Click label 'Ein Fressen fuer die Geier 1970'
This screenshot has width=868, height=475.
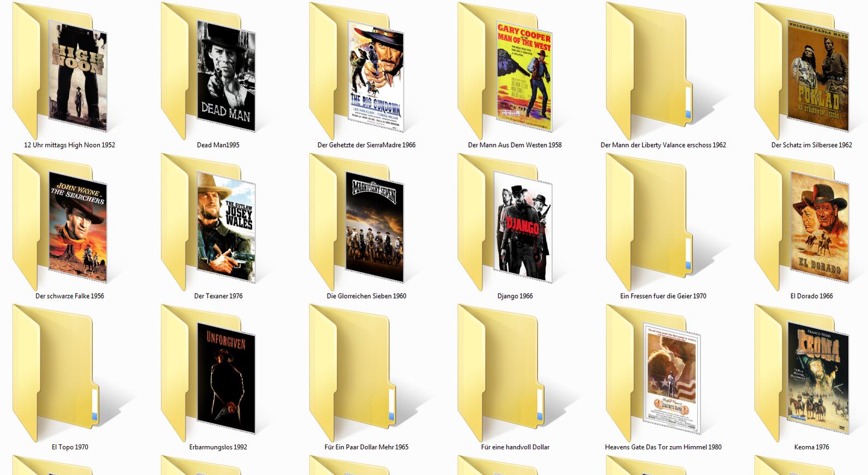[663, 296]
